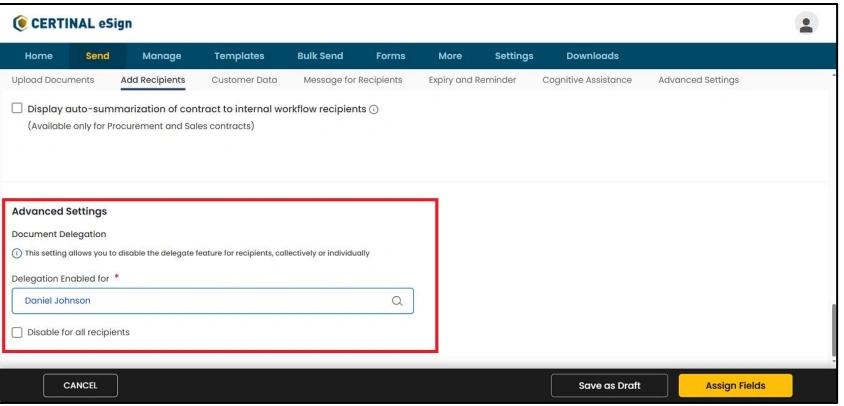Go to the Manage menu

(161, 56)
